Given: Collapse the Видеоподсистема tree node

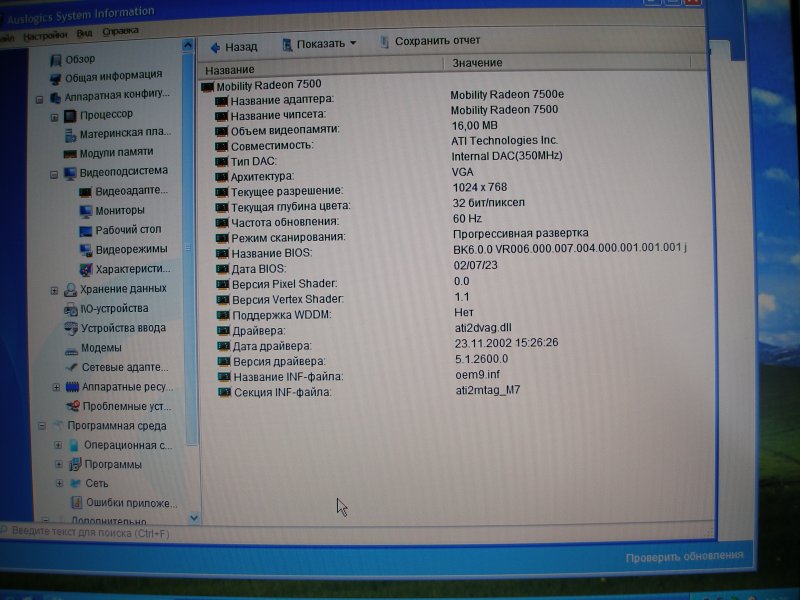Looking at the screenshot, I should 55,173.
